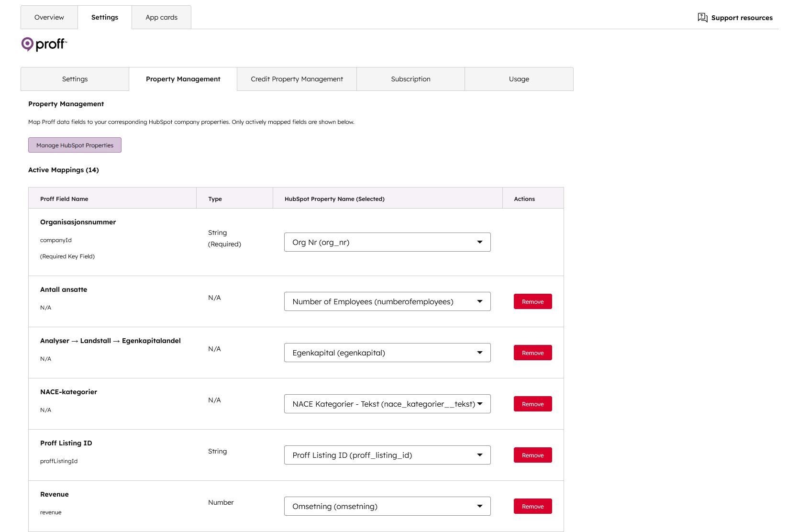Click the Organisasjonsnummer field name
The width and height of the screenshot is (798, 532).
[x=78, y=222]
